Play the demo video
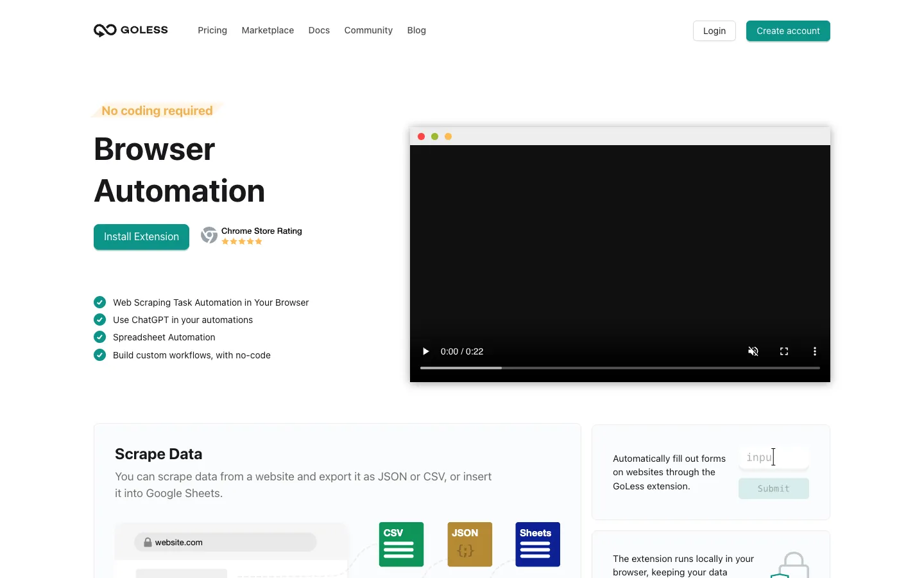This screenshot has height=578, width=924. tap(425, 351)
